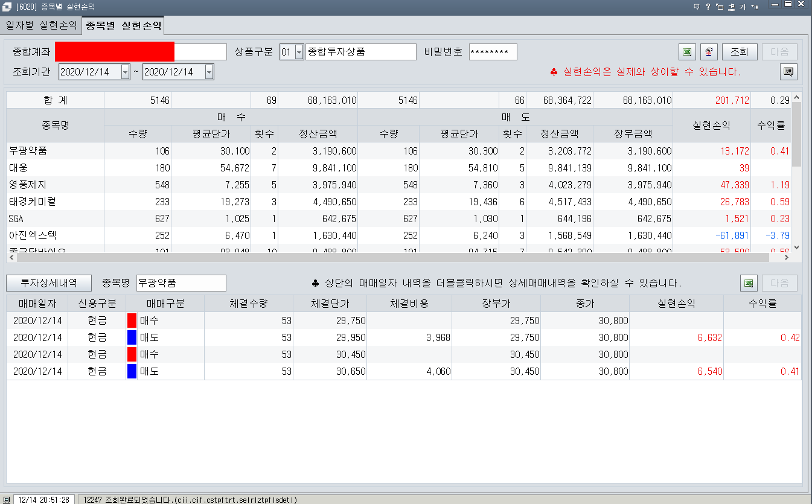Image resolution: width=812 pixels, height=504 pixels.
Task: Click the pin window icon in title bar
Action: point(731,6)
